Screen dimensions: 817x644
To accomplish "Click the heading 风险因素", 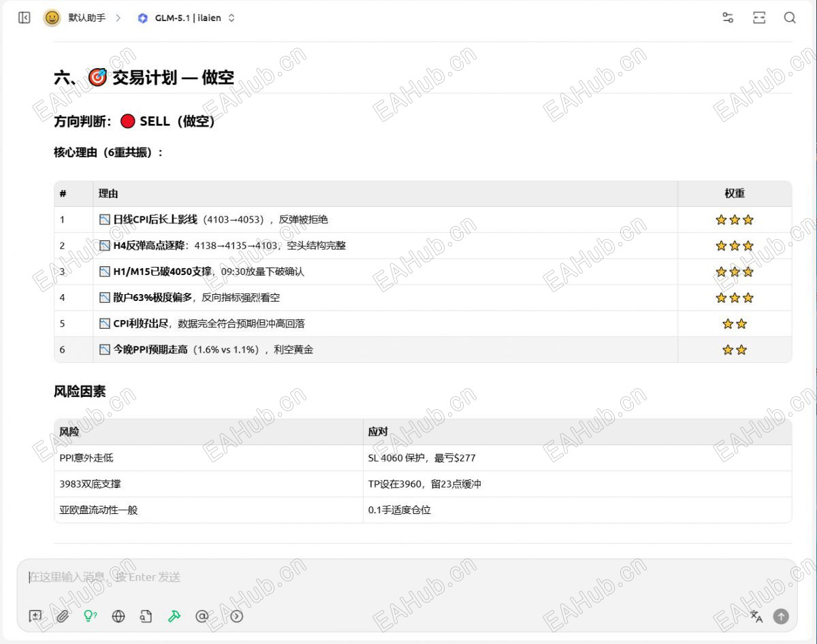I will (x=80, y=391).
